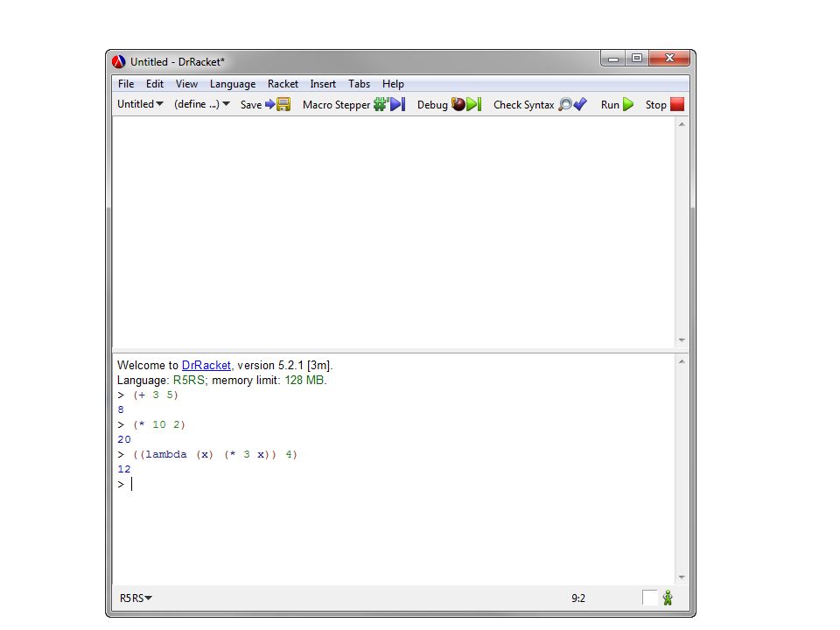The height and width of the screenshot is (630, 840).
Task: Click at the REPL prompt cursor
Action: point(132,484)
